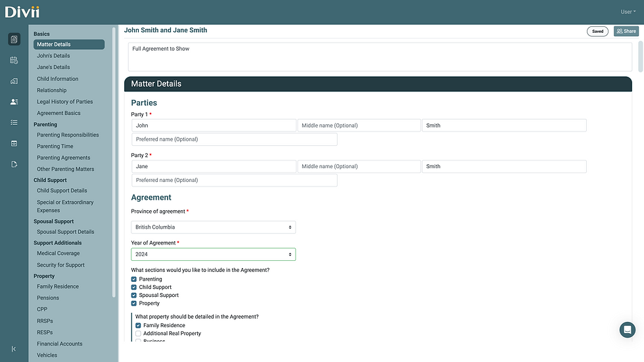Click the Property group heading in sidebar
Screen dimensions: 644x362
[44, 276]
